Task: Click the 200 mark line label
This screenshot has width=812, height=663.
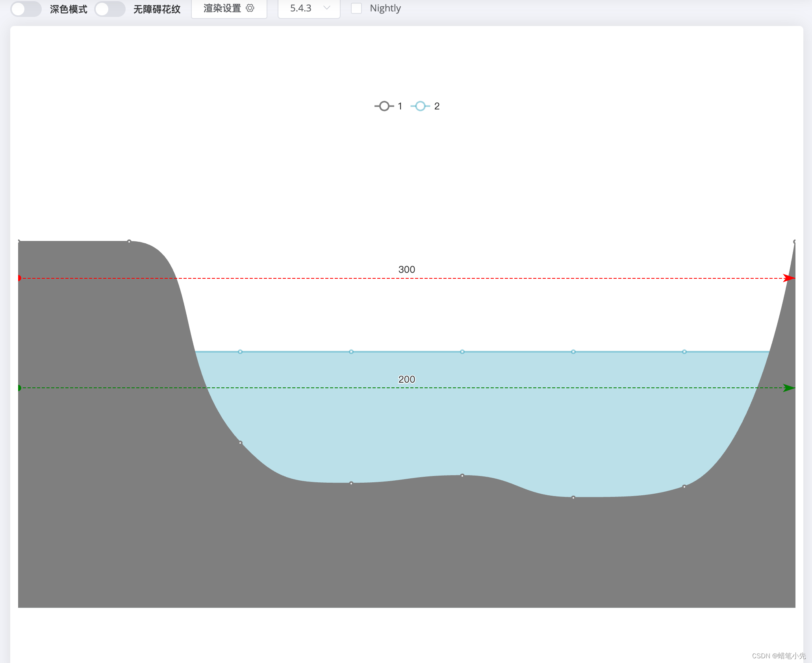Action: coord(406,379)
